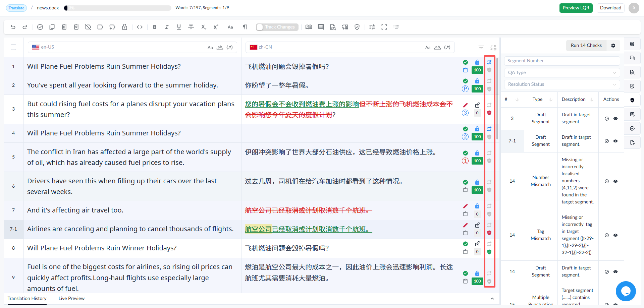
Task: Switch to Live Preview tab
Action: click(x=71, y=299)
